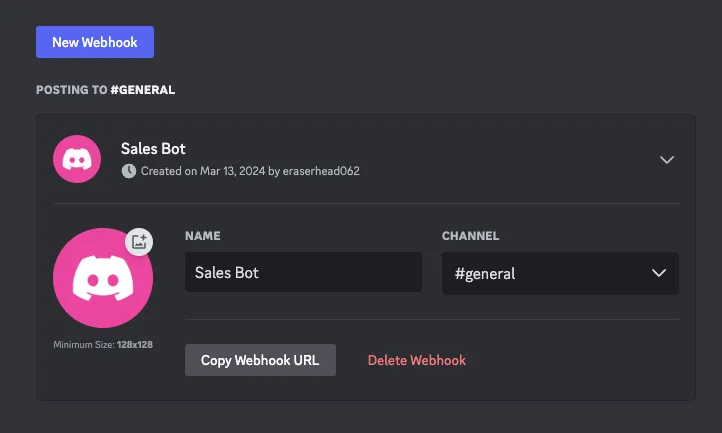The width and height of the screenshot is (722, 433).
Task: Click the text 'Created on Mar 13, 2024 by eraserhead062'
Action: coord(250,171)
